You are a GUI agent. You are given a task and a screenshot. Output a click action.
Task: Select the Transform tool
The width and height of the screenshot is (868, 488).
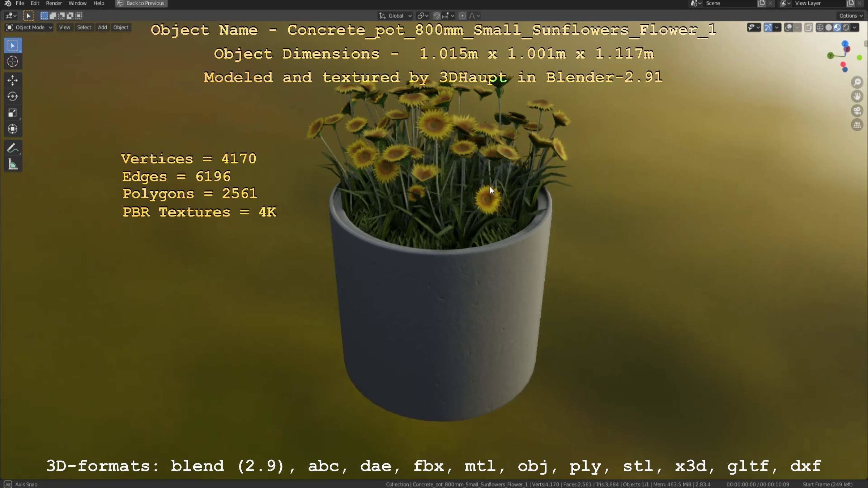click(13, 129)
